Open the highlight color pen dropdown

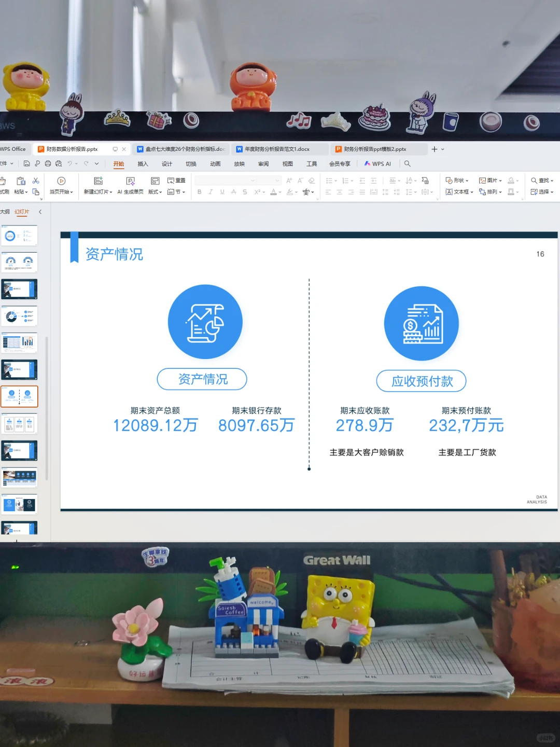[x=292, y=192]
